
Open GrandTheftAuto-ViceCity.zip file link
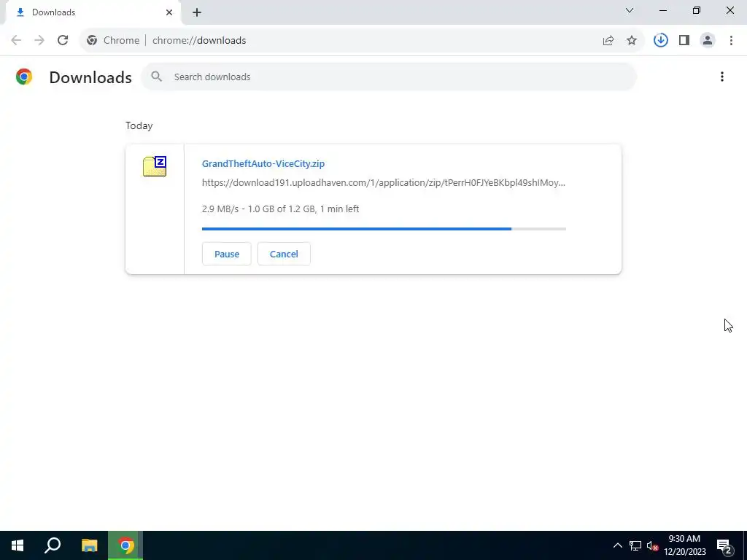263,163
